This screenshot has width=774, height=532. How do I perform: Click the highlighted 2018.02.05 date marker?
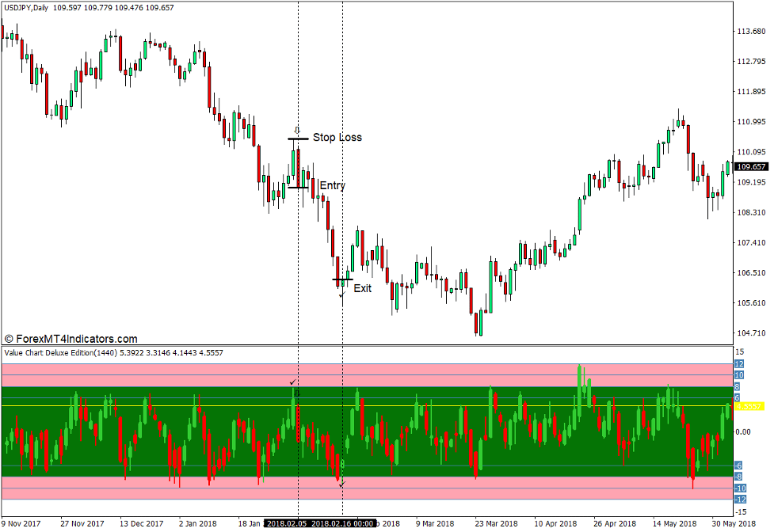click(x=288, y=523)
